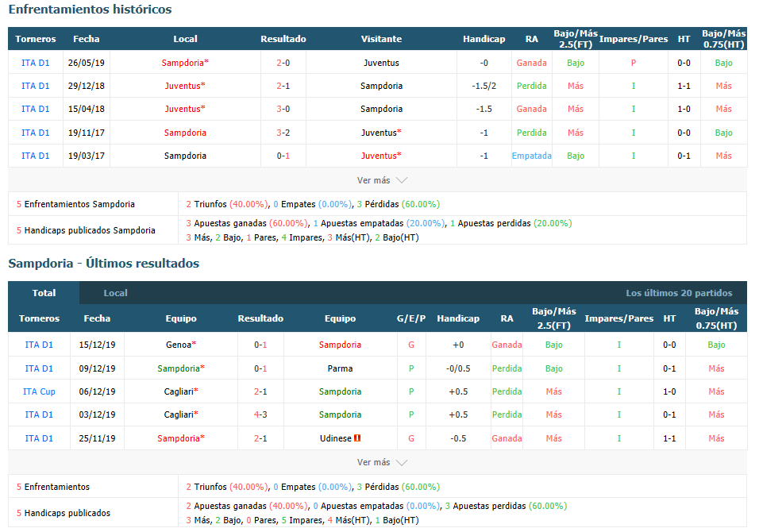
Task: Click HT score 1-1 on the Udinese row
Action: click(669, 438)
